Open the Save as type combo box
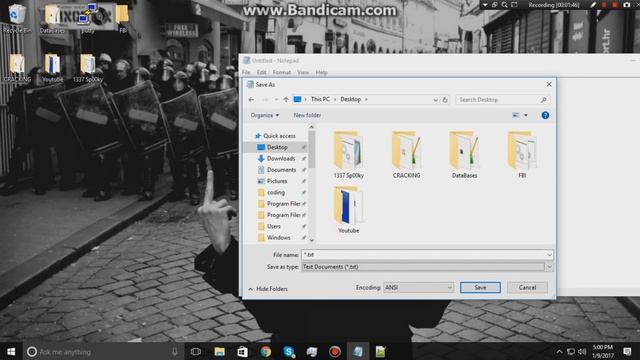This screenshot has width=640, height=360. click(427, 267)
